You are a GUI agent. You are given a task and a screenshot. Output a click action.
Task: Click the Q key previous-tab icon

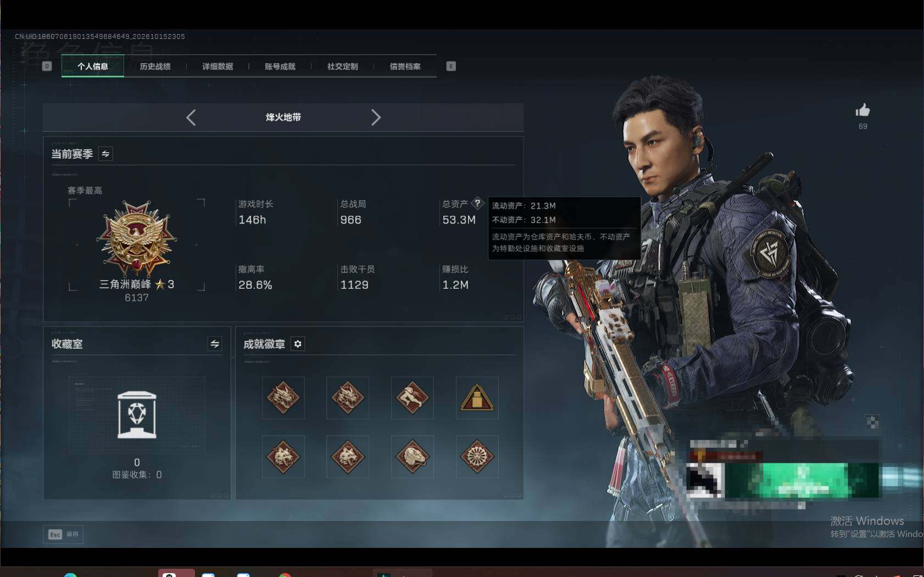(47, 66)
